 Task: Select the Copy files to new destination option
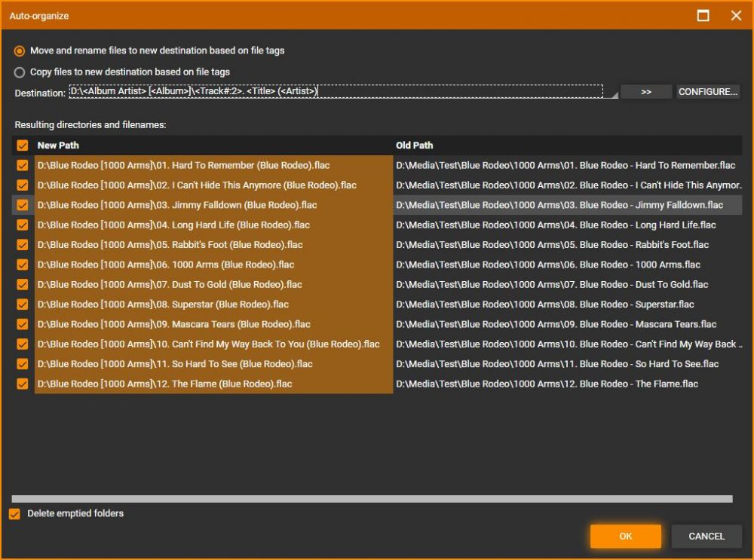pos(20,72)
